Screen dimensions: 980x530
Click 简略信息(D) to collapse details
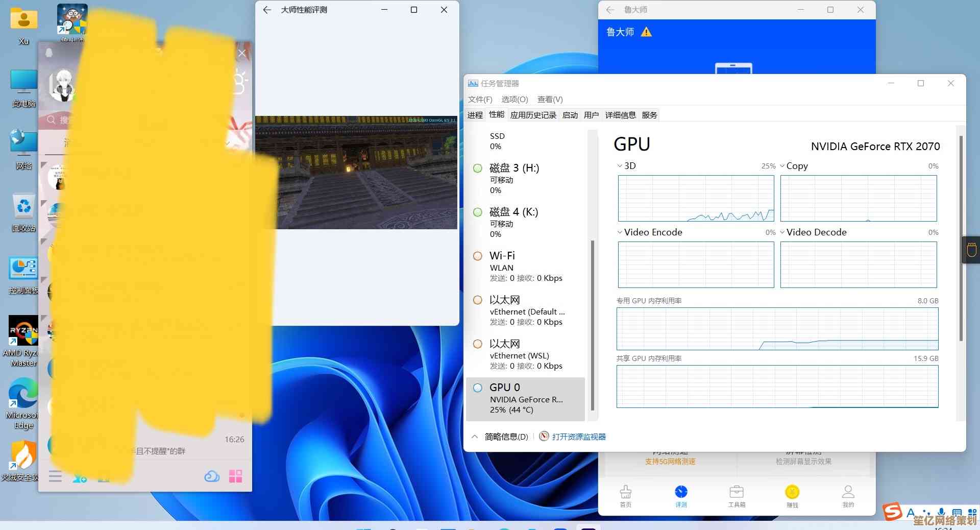pyautogui.click(x=506, y=437)
